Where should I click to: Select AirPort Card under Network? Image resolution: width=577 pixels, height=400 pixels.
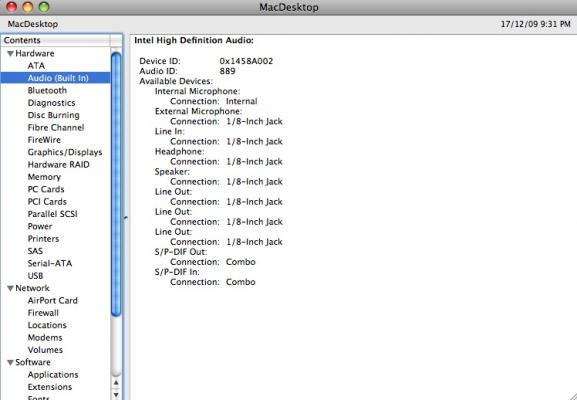[x=52, y=300]
